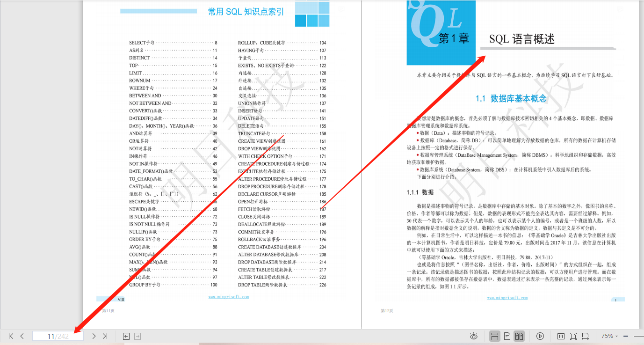
Task: Fit page to window
Action: click(x=573, y=336)
